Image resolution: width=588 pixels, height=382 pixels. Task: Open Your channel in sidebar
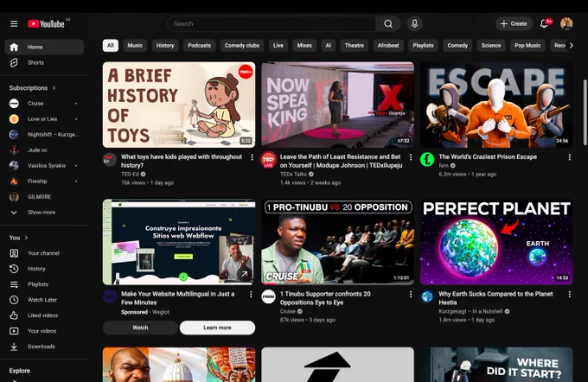click(44, 253)
